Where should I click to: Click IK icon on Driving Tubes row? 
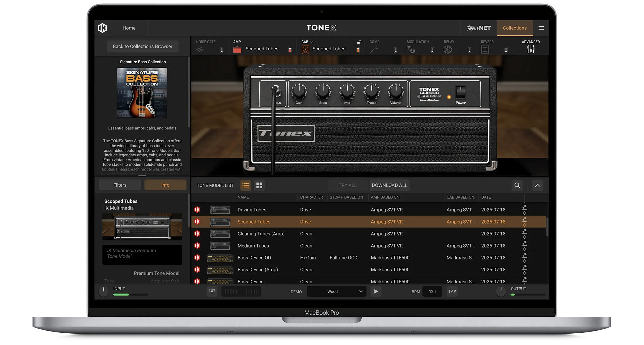197,209
